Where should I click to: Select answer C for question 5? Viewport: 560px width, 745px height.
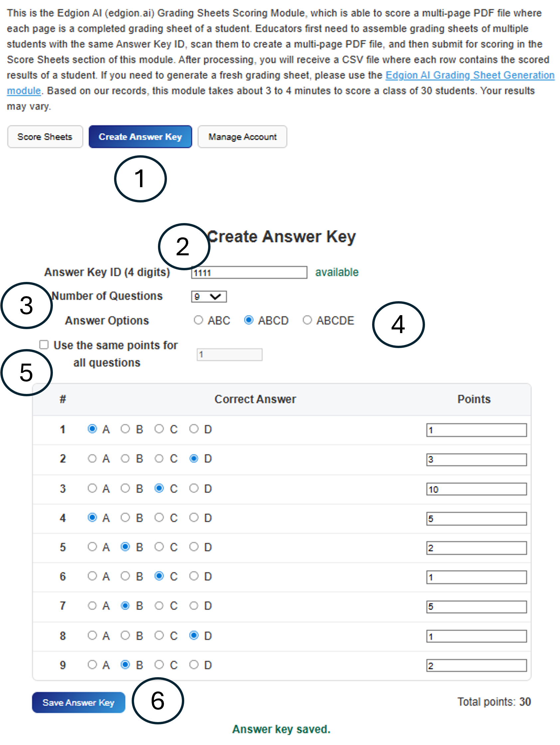click(159, 547)
